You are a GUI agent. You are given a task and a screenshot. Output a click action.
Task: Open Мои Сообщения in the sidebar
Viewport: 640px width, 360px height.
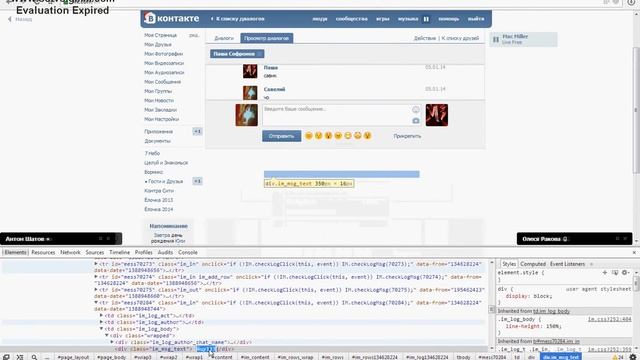[x=162, y=82]
